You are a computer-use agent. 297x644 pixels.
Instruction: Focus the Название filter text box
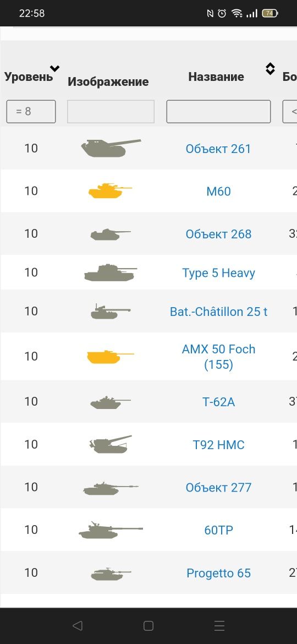pyautogui.click(x=219, y=111)
